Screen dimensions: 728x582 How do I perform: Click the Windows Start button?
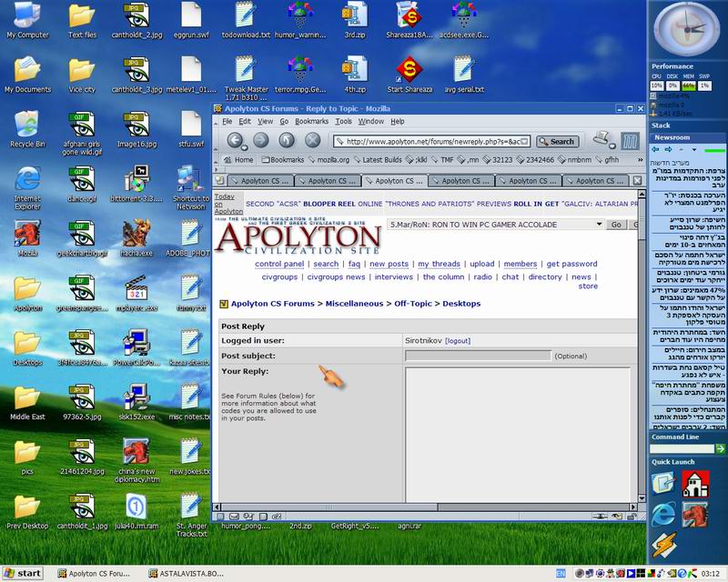pos(24,574)
